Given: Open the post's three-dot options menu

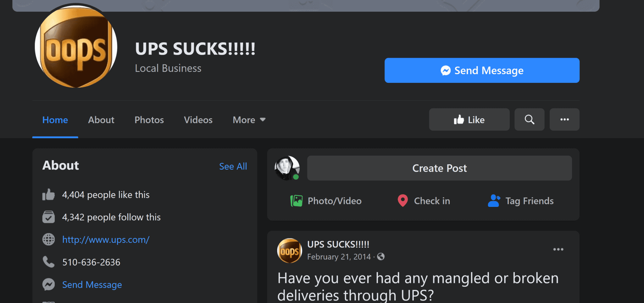Looking at the screenshot, I should pos(558,249).
